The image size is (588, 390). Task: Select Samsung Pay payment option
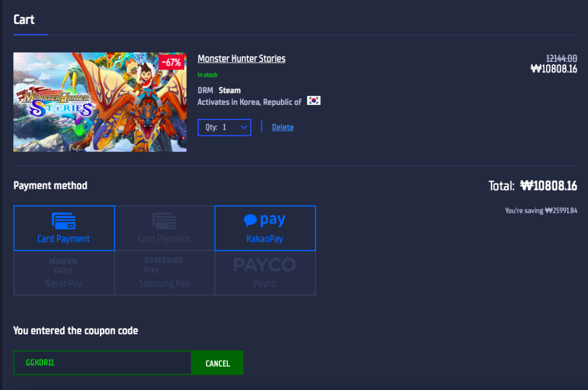coord(164,273)
